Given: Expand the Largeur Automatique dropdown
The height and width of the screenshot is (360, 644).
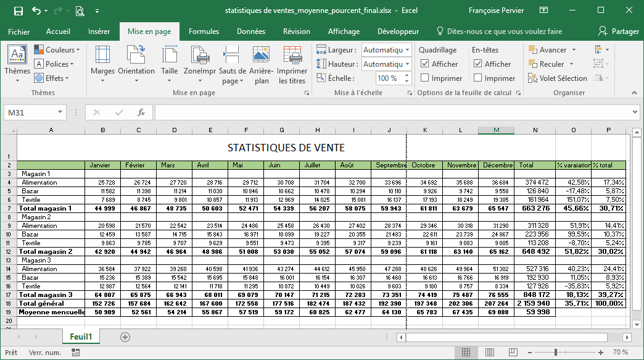Looking at the screenshot, I should (x=408, y=50).
